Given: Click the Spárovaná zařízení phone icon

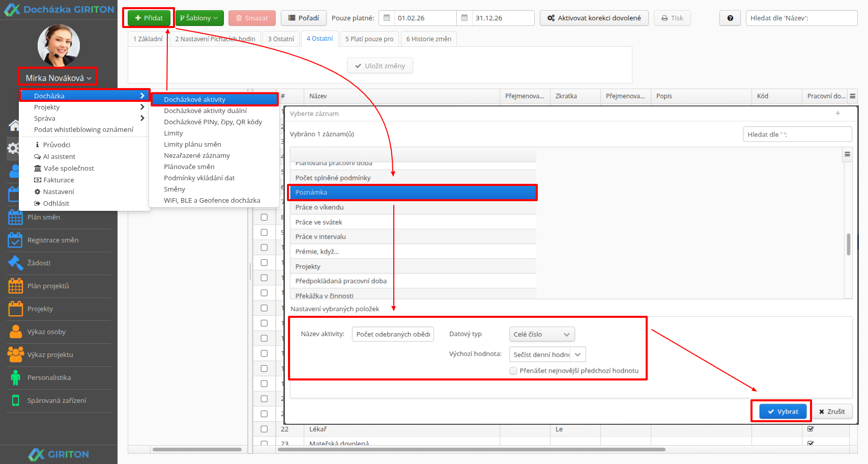Looking at the screenshot, I should (x=16, y=400).
